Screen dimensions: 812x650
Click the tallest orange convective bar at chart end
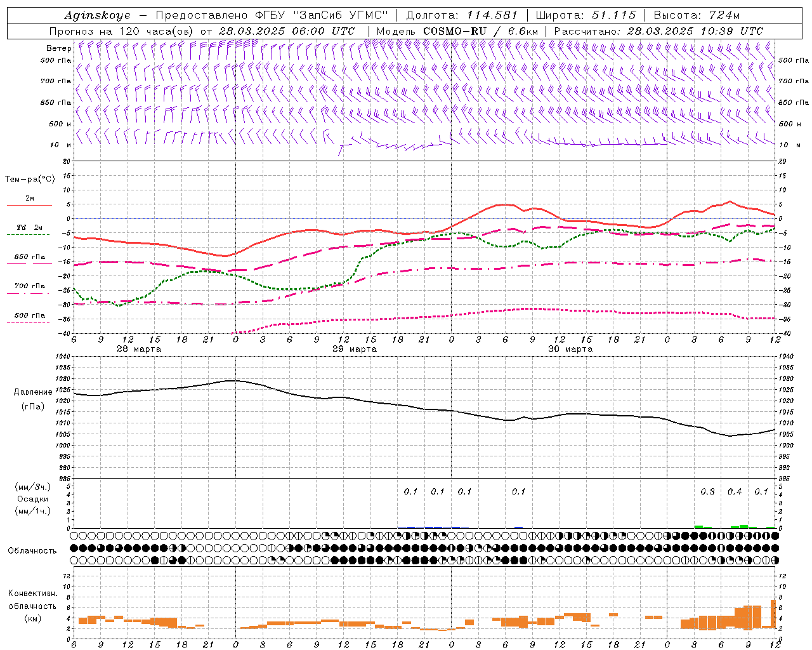773,614
